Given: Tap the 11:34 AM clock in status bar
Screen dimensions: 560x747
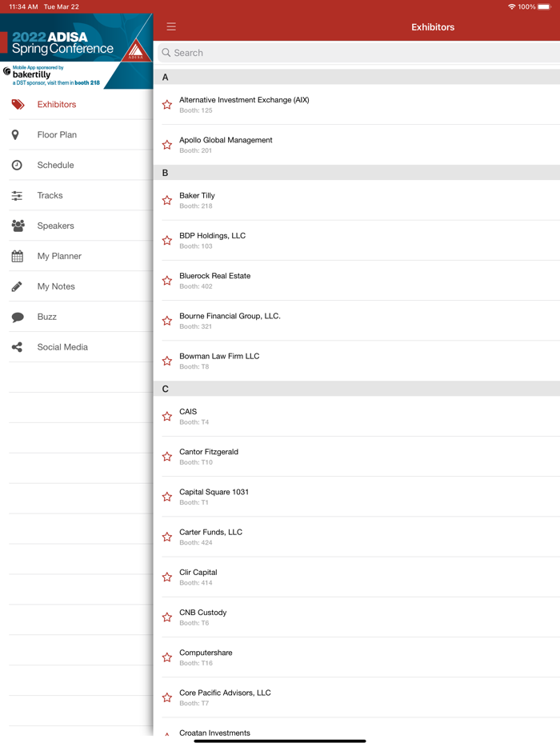Looking at the screenshot, I should [x=23, y=6].
